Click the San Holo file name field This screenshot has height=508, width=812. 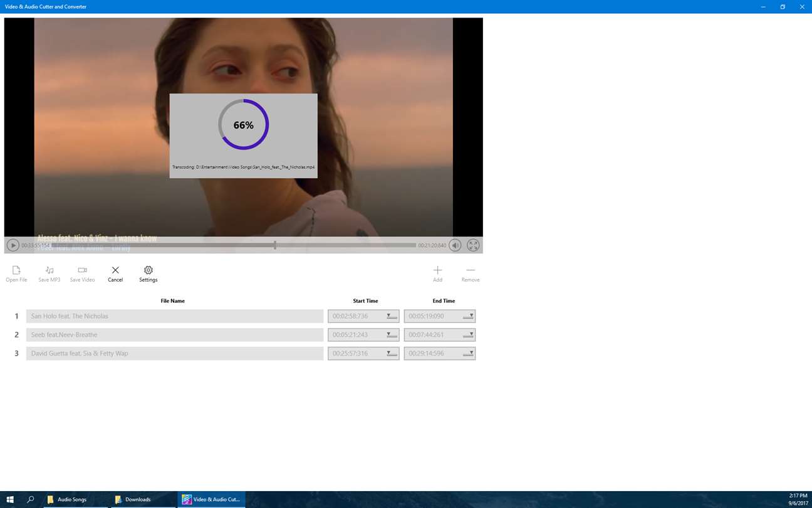coord(175,316)
